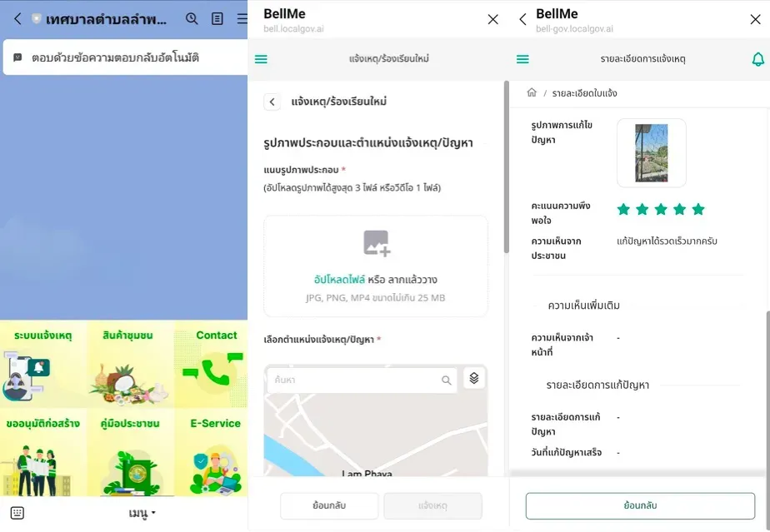The height and width of the screenshot is (532, 770).
Task: Tap the ขออนุมัติก่อสร้าง menu tile
Action: 43,453
